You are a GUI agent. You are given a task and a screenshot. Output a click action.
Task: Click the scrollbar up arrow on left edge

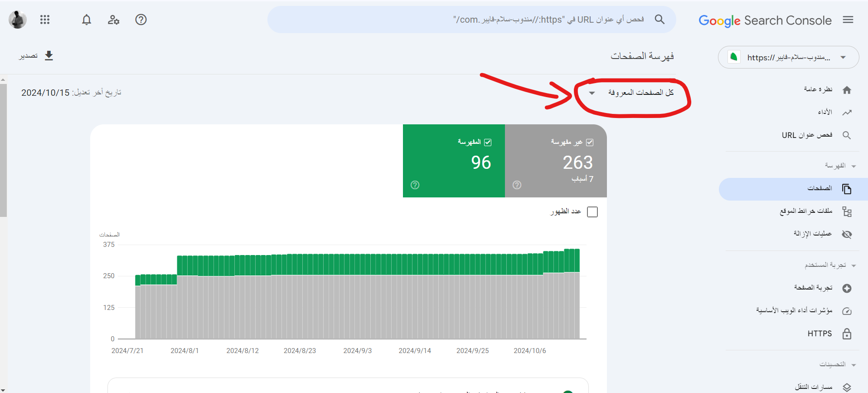(x=3, y=79)
